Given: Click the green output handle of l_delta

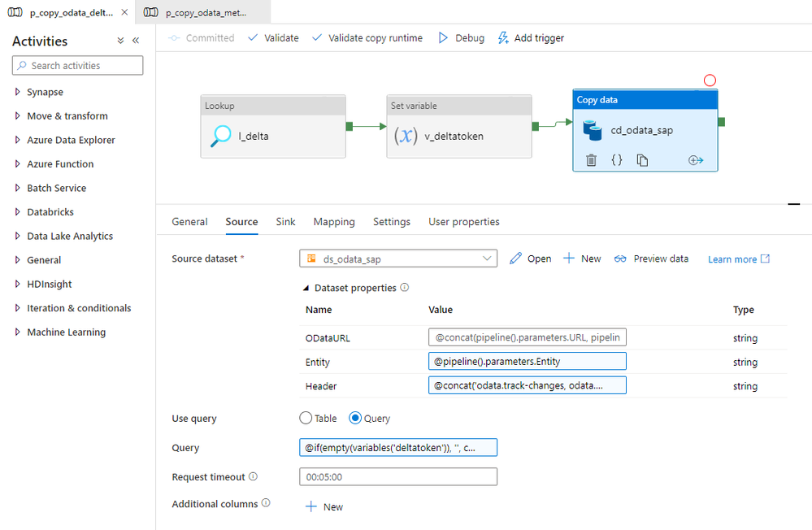Looking at the screenshot, I should (349, 127).
